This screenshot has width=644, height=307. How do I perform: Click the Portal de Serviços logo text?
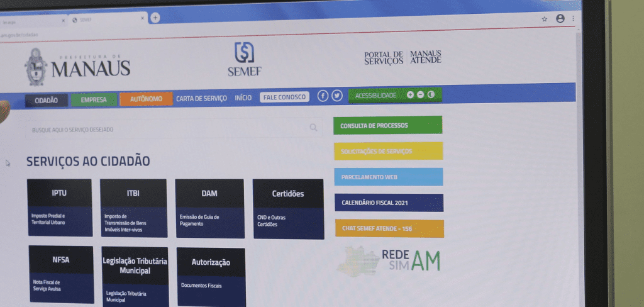[384, 58]
